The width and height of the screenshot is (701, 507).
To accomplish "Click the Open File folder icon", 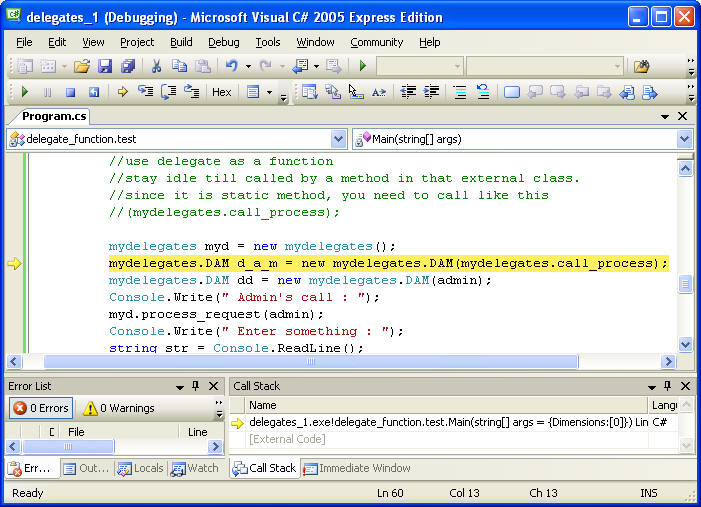I will pyautogui.click(x=81, y=66).
